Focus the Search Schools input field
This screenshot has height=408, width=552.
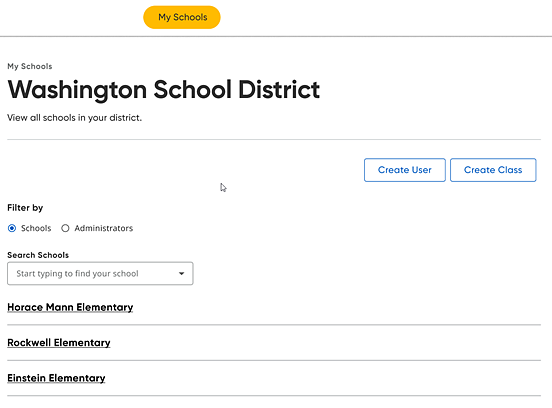100,274
